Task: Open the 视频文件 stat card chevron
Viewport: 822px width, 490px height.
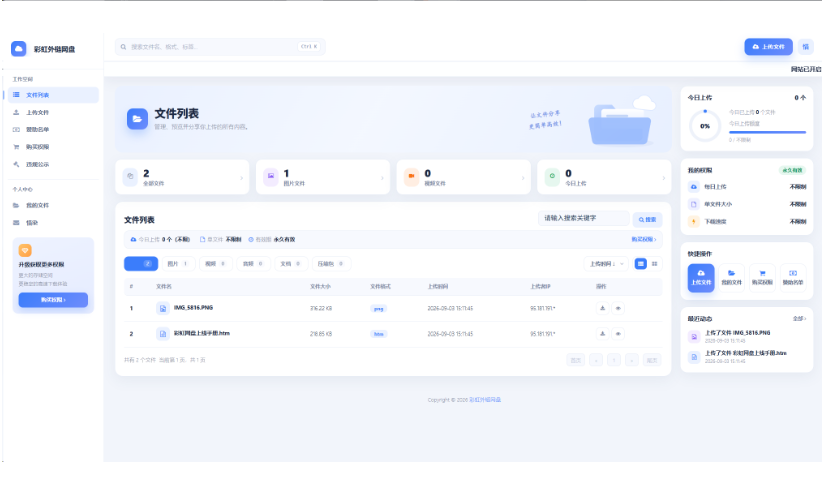Action: click(x=523, y=178)
